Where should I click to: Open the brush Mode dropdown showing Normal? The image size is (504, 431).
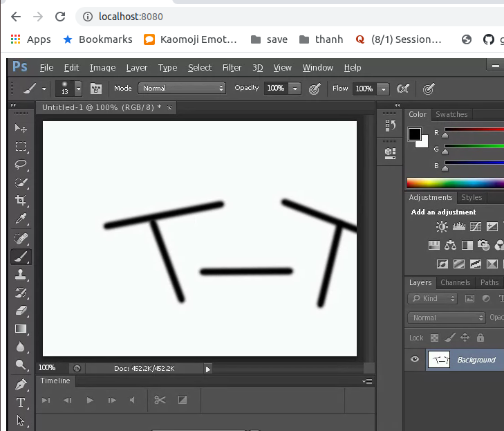click(182, 89)
